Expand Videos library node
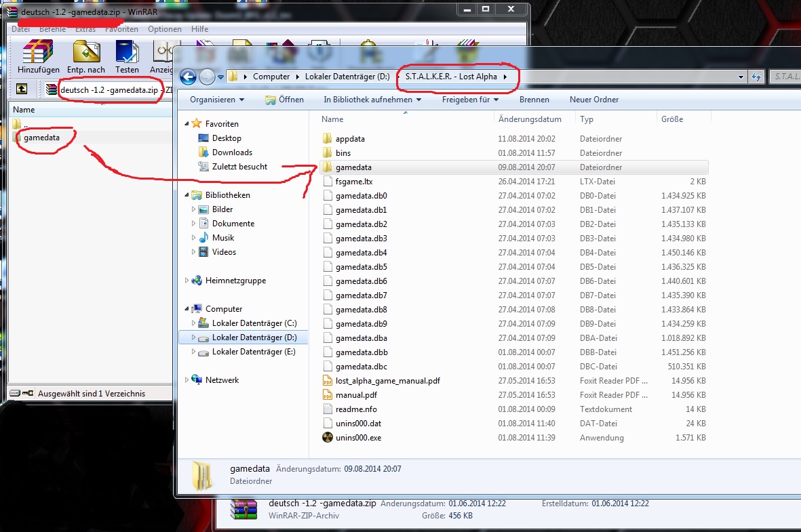The image size is (801, 532). pos(193,252)
